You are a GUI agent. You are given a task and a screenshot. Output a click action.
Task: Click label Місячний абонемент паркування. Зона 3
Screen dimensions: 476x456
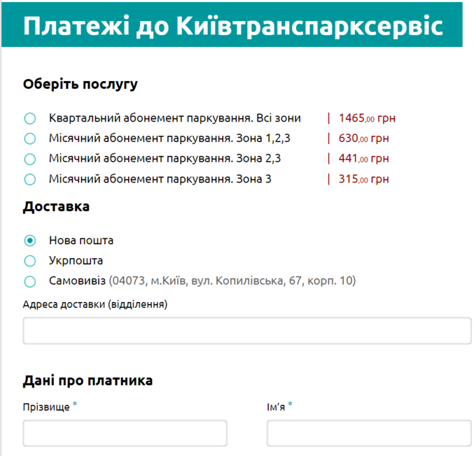tap(160, 179)
